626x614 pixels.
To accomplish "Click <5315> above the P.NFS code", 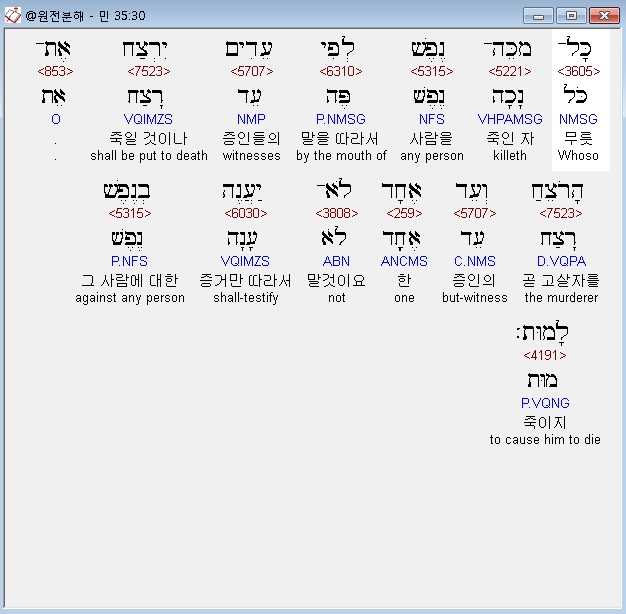I will [130, 213].
